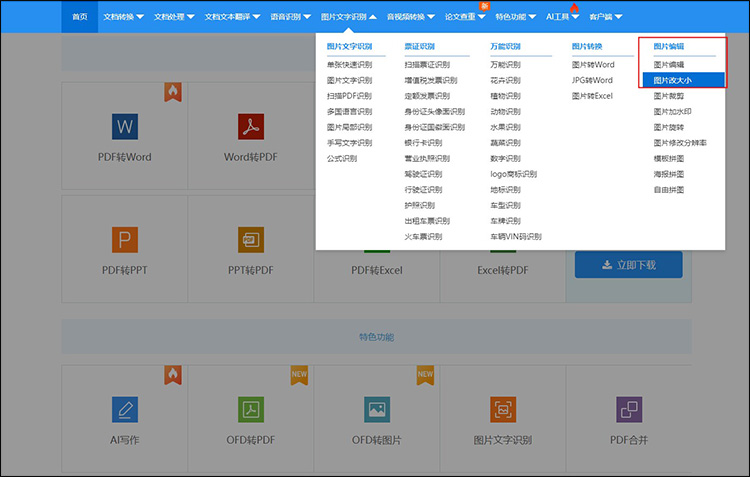750x477 pixels.
Task: Click the green OFD转PDF icon
Action: tap(251, 410)
